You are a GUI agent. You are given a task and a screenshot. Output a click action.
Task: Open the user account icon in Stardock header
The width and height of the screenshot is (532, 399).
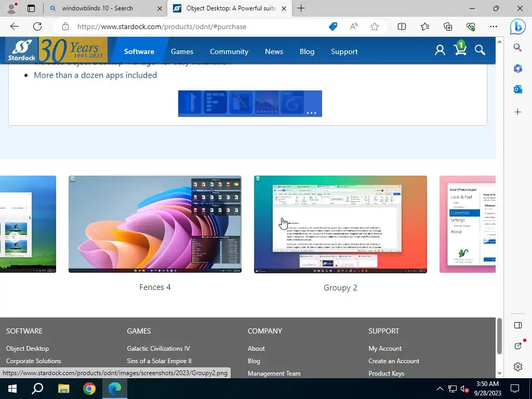[x=440, y=50]
